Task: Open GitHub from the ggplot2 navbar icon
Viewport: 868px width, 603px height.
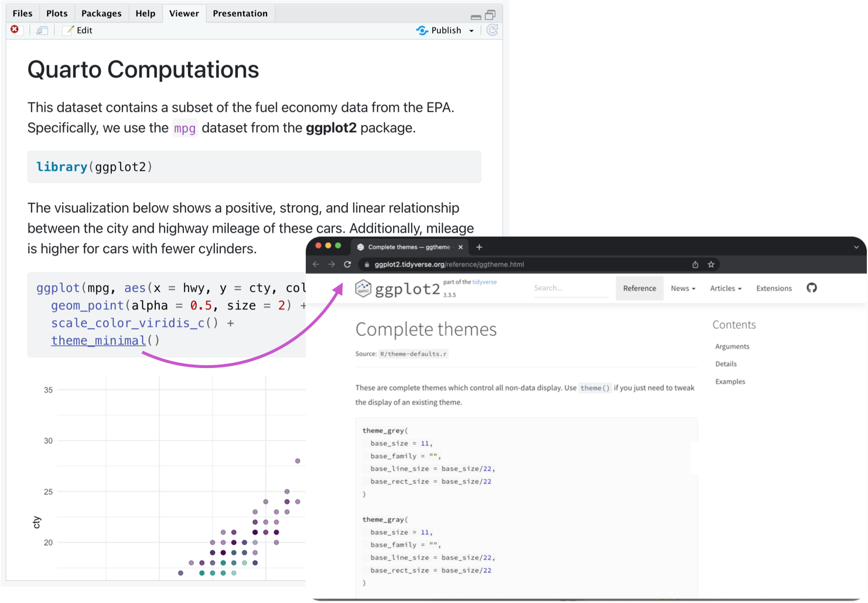Action: [x=811, y=288]
